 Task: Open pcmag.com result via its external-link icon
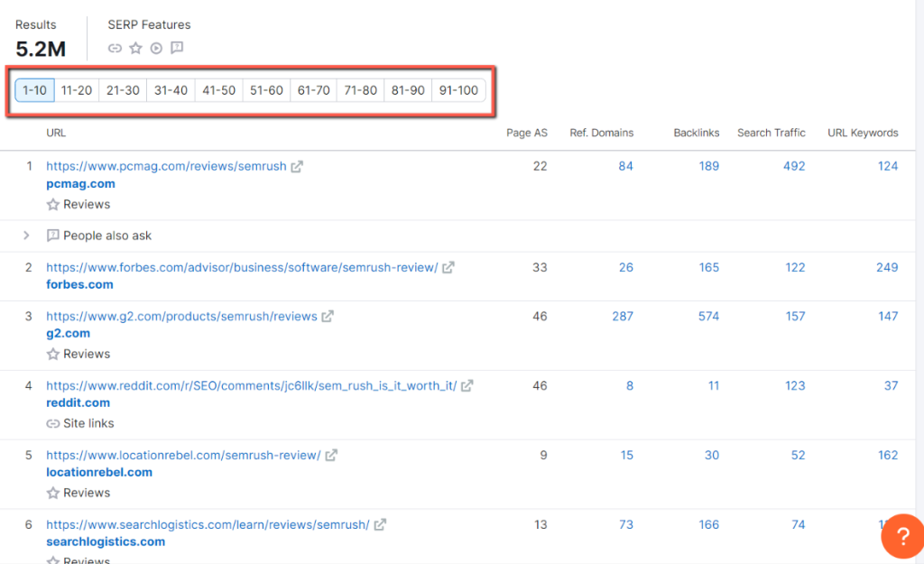[x=299, y=166]
